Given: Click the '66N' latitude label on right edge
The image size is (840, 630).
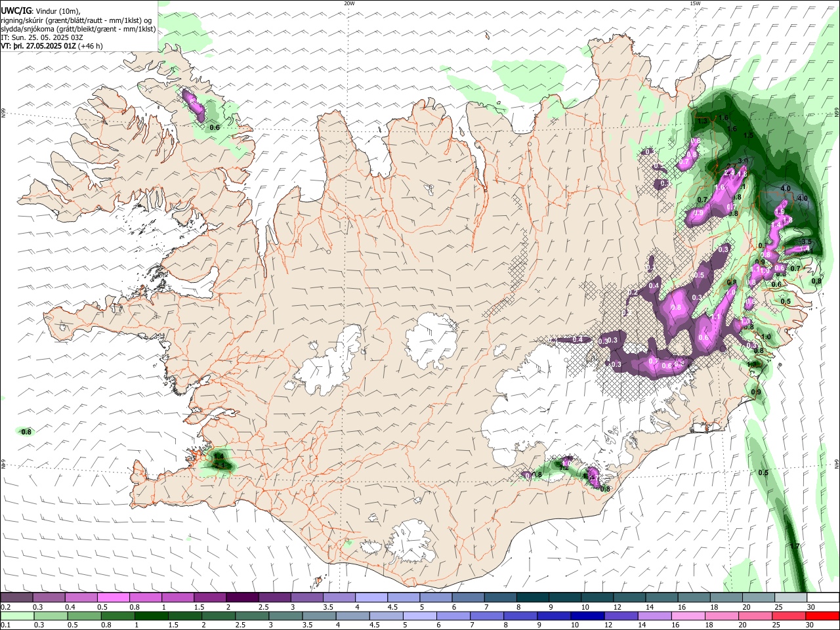Looking at the screenshot, I should click(x=837, y=113).
